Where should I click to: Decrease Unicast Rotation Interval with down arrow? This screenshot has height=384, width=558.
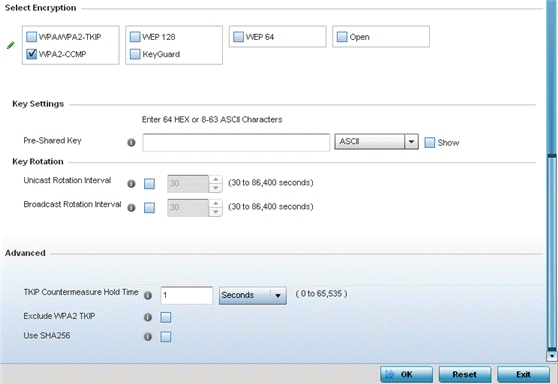point(216,188)
